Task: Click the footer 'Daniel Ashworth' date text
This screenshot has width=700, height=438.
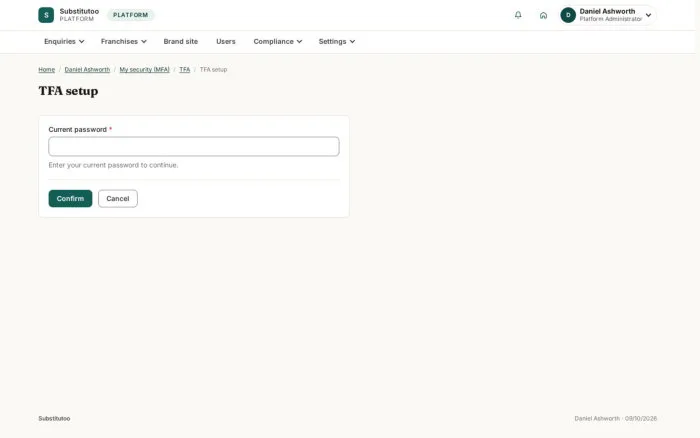Action: [x=616, y=419]
